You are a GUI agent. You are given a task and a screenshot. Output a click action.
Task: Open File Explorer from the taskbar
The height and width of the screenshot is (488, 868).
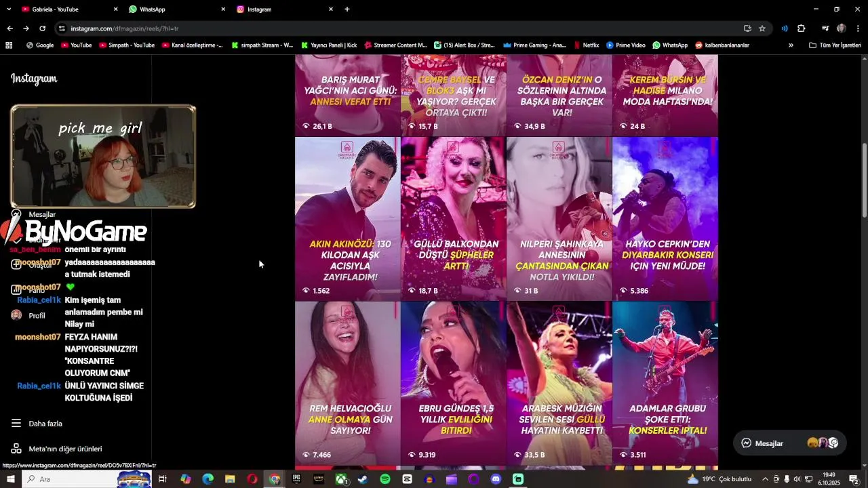(230, 479)
